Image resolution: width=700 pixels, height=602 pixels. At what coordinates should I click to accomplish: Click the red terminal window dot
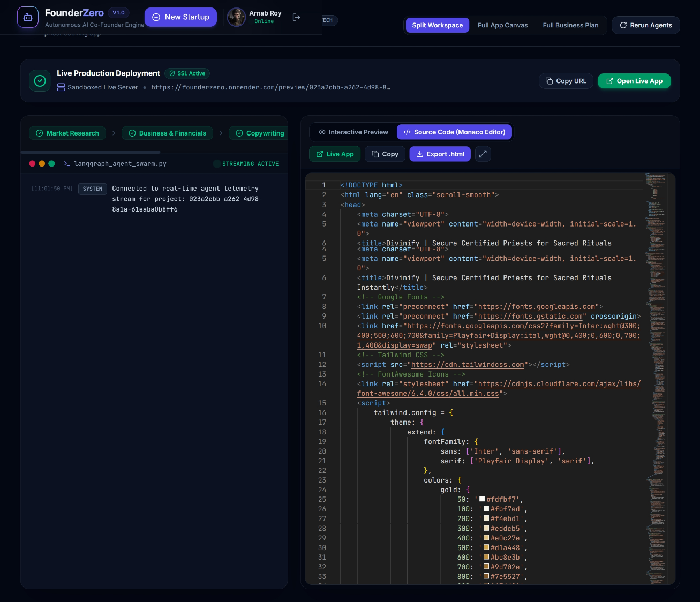[x=32, y=164]
